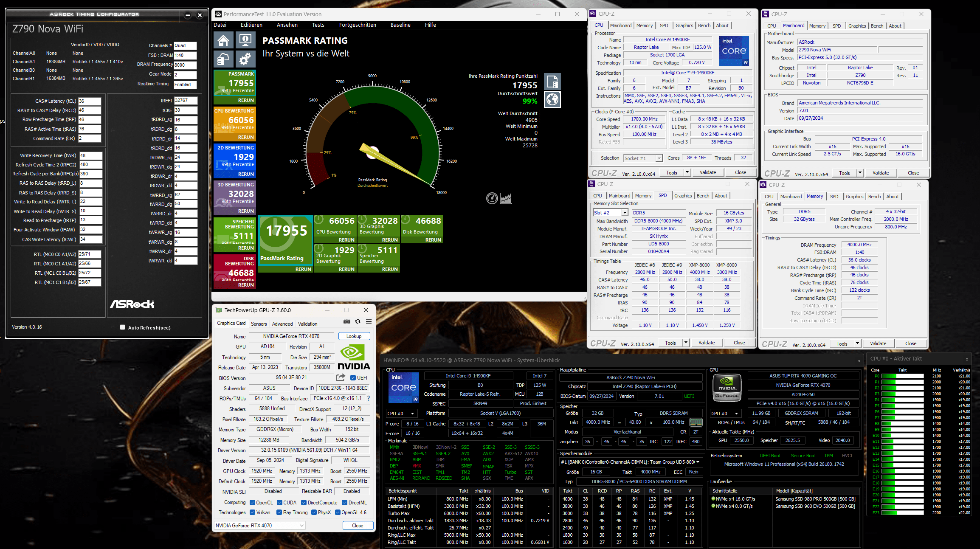Open the system information monitor icon

245,40
